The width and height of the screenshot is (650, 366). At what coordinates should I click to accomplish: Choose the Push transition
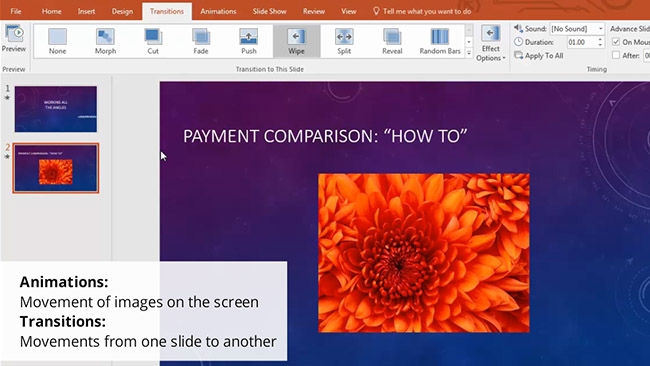(x=249, y=41)
